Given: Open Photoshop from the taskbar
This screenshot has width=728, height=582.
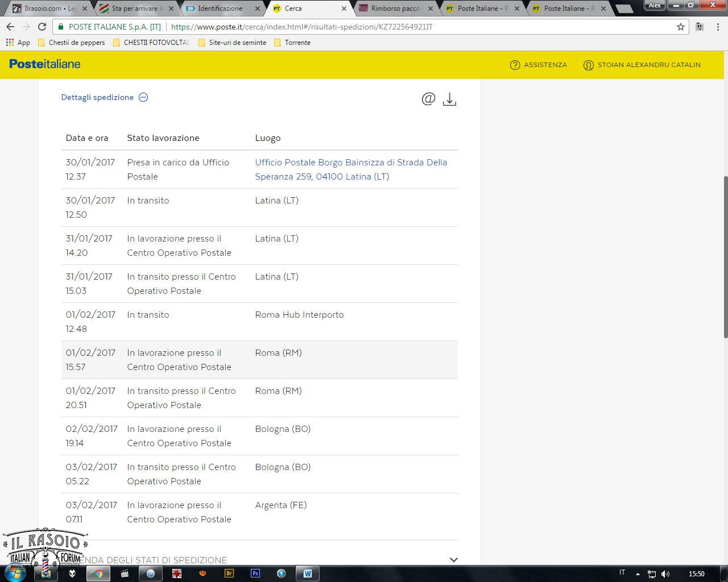Looking at the screenshot, I should click(255, 573).
